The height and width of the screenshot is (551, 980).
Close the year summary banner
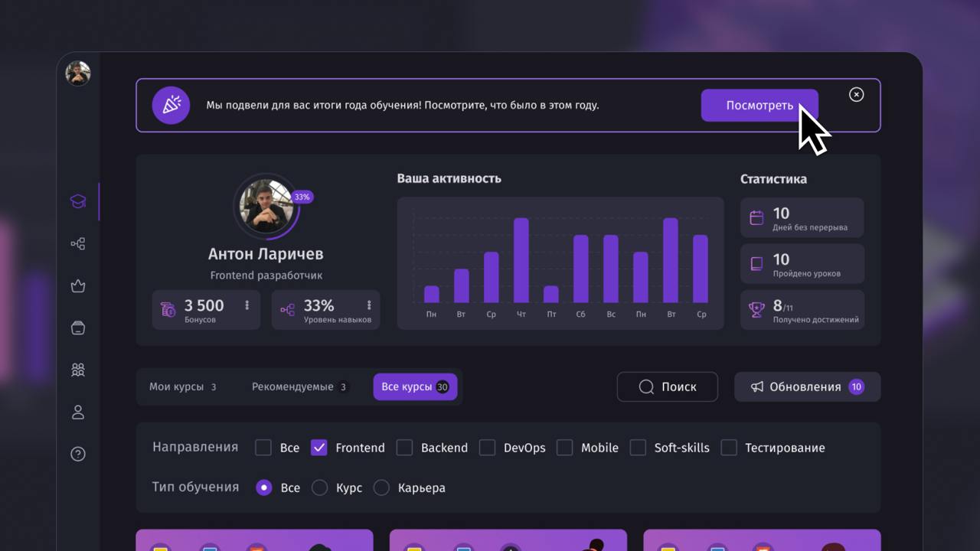857,94
